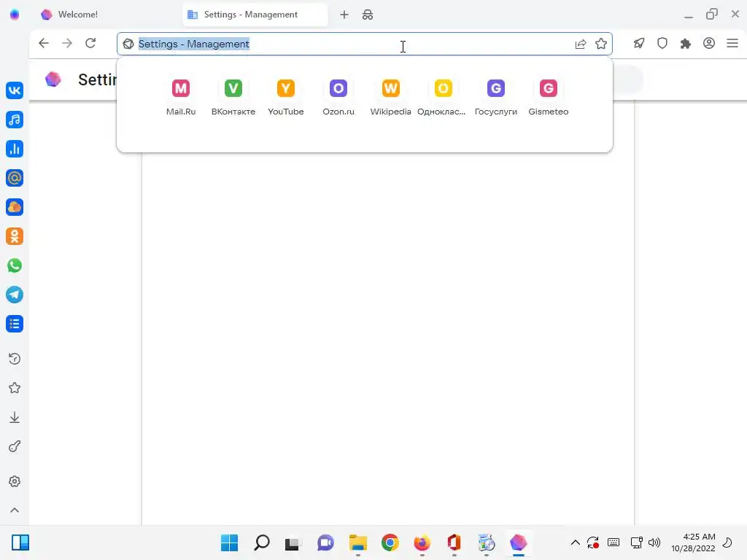Click the rocket icon in the toolbar

tap(639, 43)
